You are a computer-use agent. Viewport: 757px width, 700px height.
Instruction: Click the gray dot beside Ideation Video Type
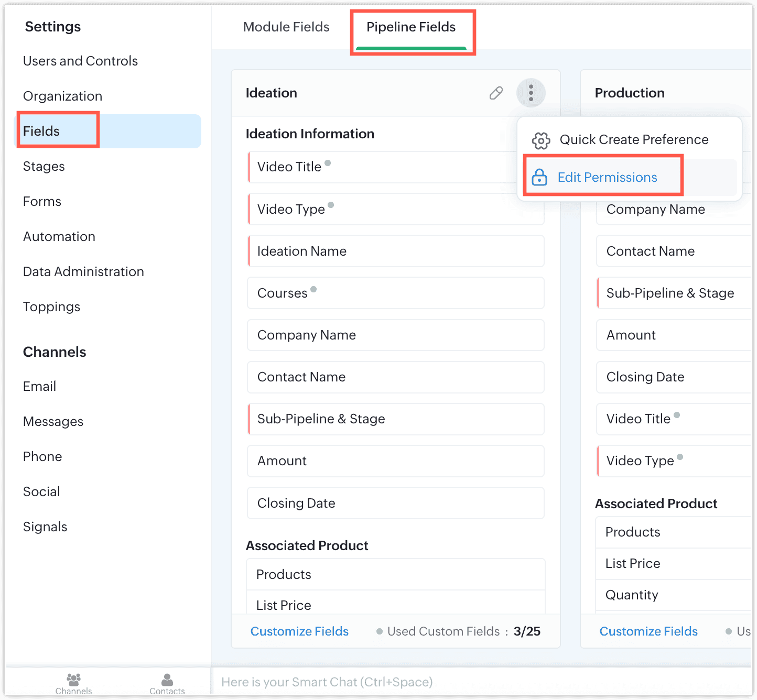coord(331,205)
